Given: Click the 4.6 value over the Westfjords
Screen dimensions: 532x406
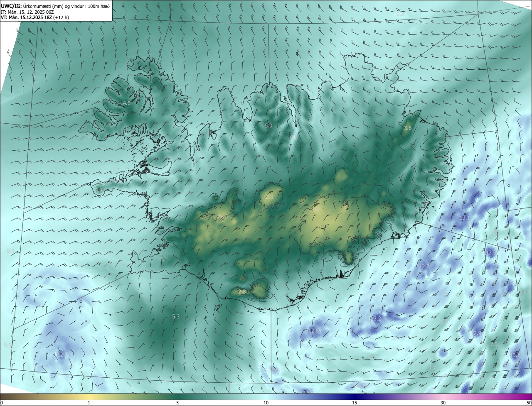Looking at the screenshot, I should [x=127, y=103].
